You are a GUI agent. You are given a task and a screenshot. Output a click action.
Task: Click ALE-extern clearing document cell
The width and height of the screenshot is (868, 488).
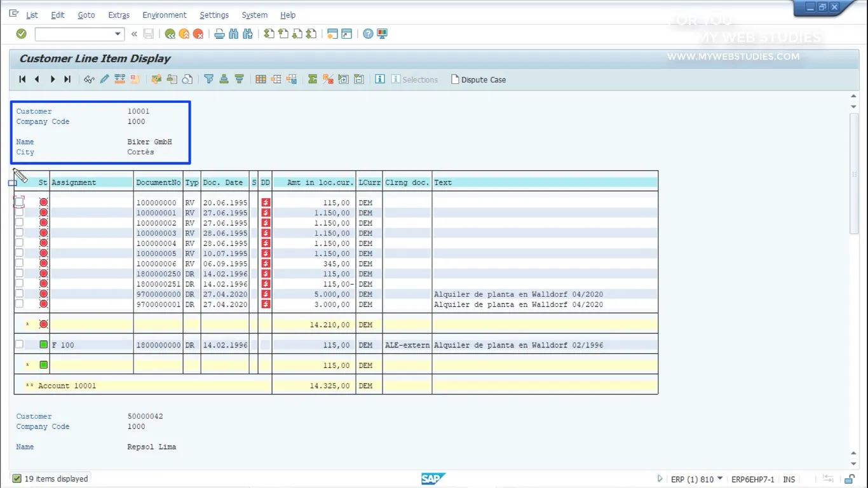407,345
